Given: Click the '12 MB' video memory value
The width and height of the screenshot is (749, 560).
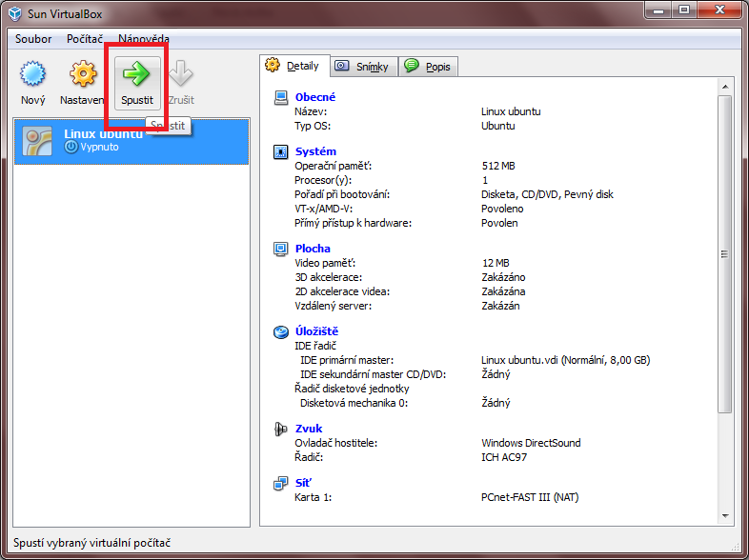Looking at the screenshot, I should pos(496,263).
